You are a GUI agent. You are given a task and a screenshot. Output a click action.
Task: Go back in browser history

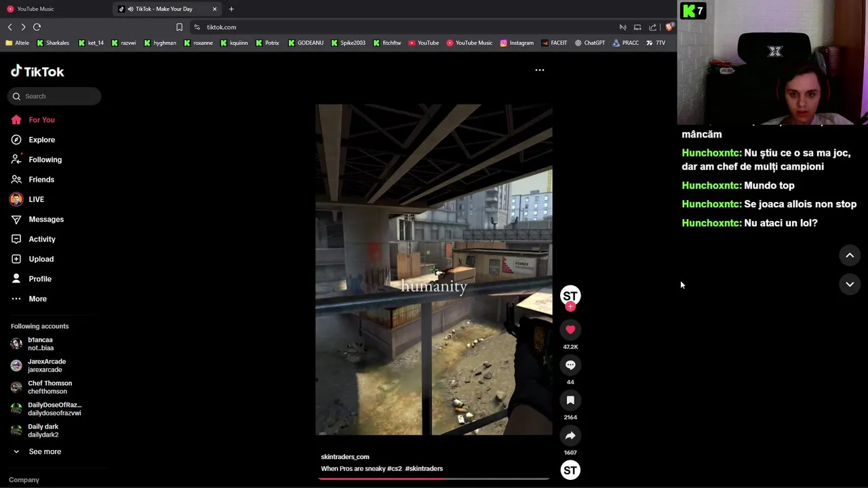[9, 27]
